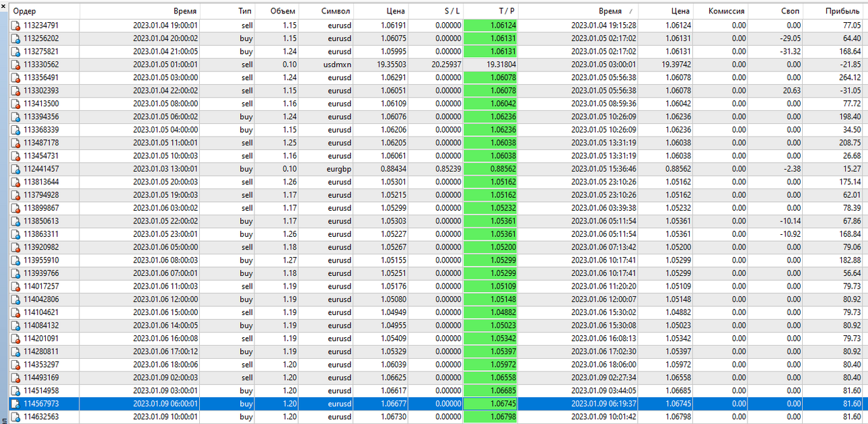The width and height of the screenshot is (868, 424).
Task: Click the -2.38 swap value
Action: point(791,169)
